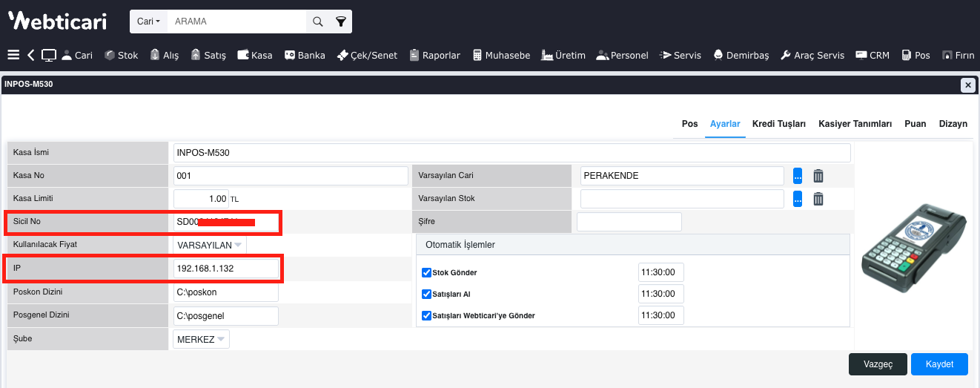Uncheck the Stok Gönder checkbox
The image size is (980, 388).
point(426,272)
